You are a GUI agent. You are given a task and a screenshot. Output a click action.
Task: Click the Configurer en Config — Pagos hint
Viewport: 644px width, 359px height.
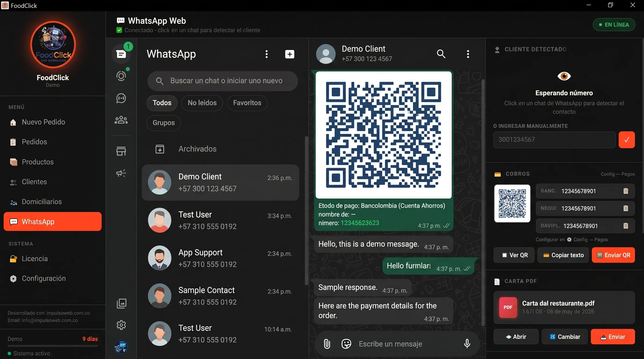571,240
